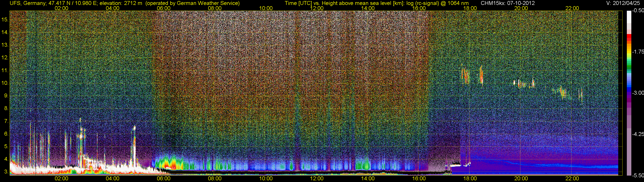Screen dimensions: 644x182
Task: Click the 12:00 label on the bottom time axis
Action: tap(317, 179)
